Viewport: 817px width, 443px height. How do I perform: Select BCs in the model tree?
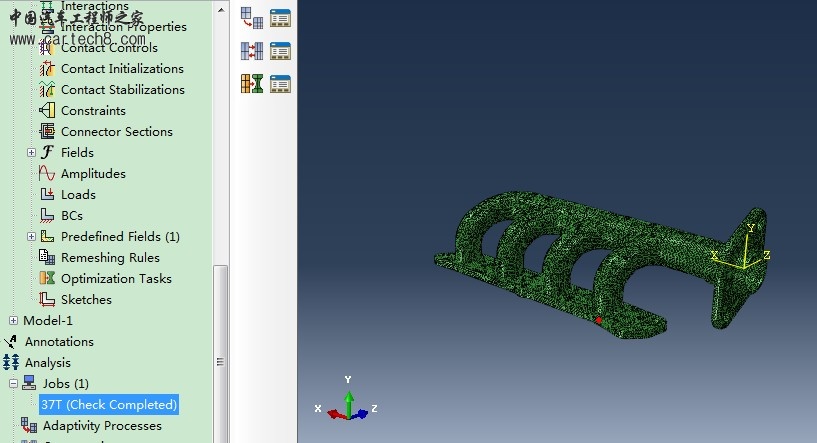pyautogui.click(x=71, y=216)
